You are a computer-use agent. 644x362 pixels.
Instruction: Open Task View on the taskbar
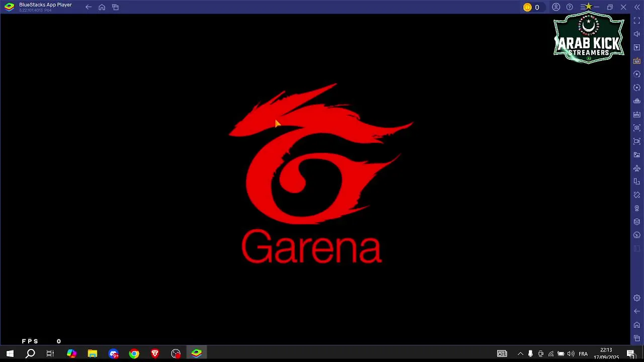point(50,354)
